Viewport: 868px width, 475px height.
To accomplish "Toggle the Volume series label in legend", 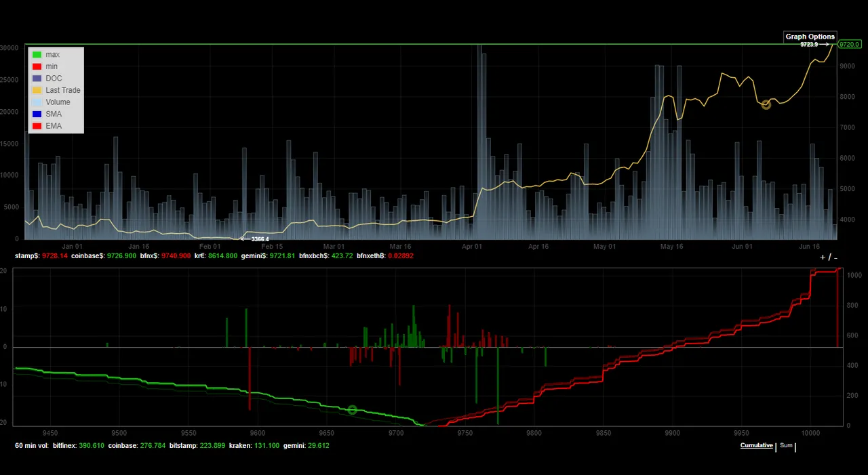I will 58,102.
